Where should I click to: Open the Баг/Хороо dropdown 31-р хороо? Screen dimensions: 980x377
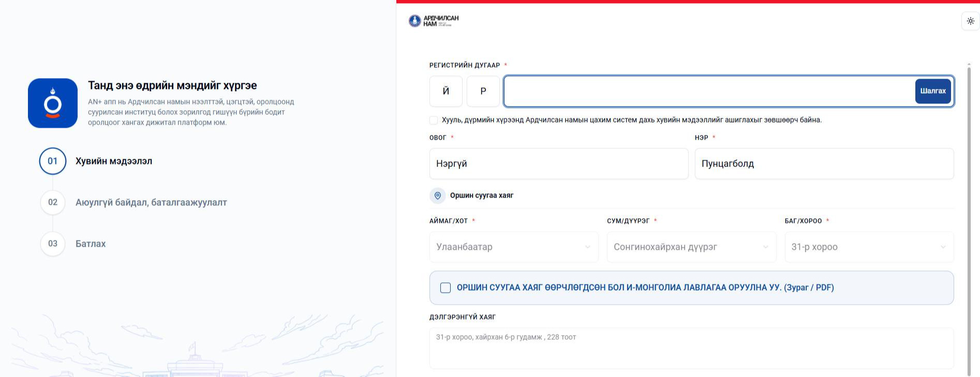869,247
